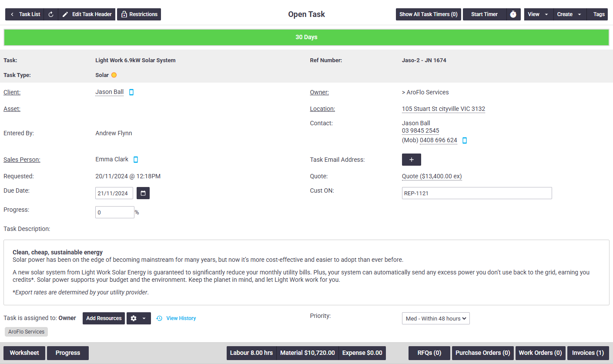
Task: Click the refresh icon beside Task List
Action: [51, 14]
